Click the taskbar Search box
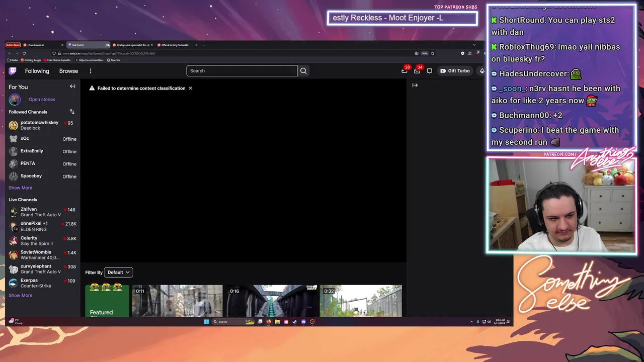This screenshot has width=644, height=362. (233, 322)
